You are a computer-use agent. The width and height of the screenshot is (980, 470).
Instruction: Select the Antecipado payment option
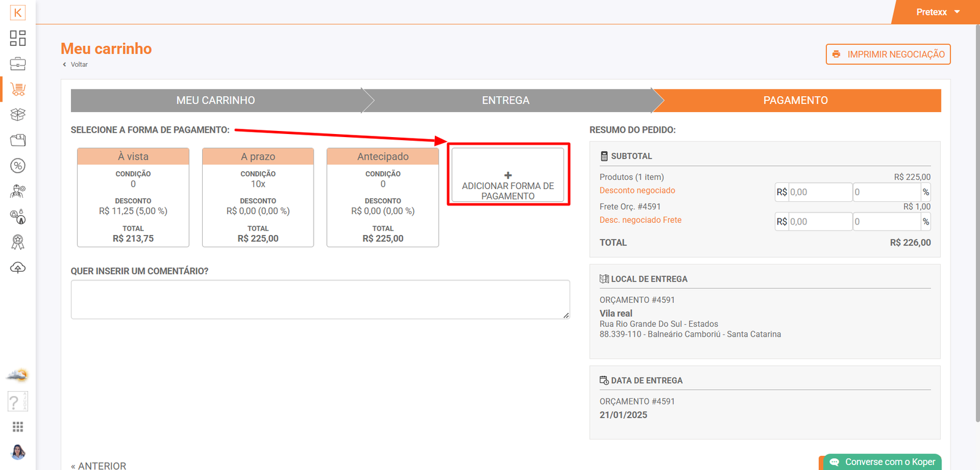pos(383,197)
